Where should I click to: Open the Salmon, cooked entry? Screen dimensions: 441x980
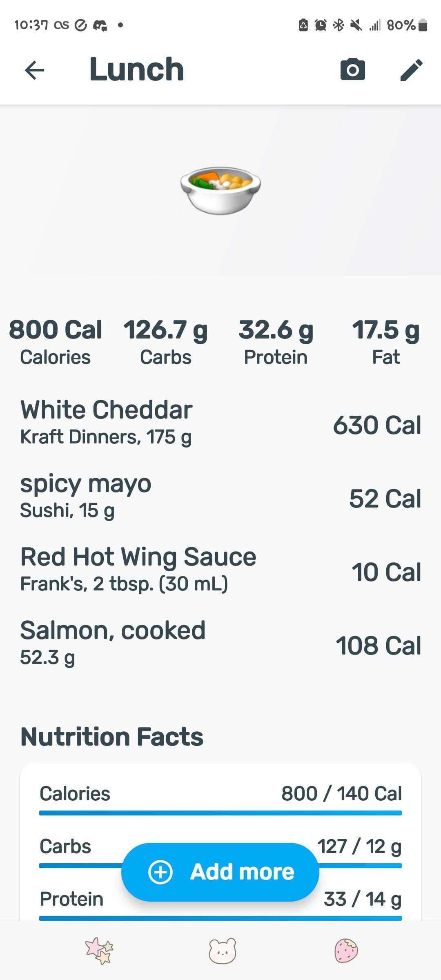tap(220, 644)
